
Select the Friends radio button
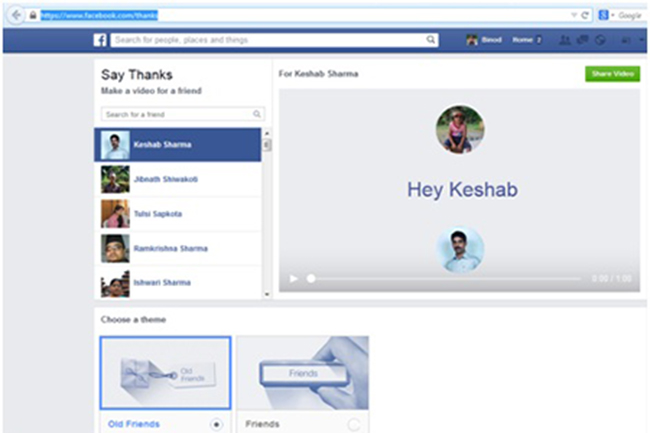pos(354,424)
